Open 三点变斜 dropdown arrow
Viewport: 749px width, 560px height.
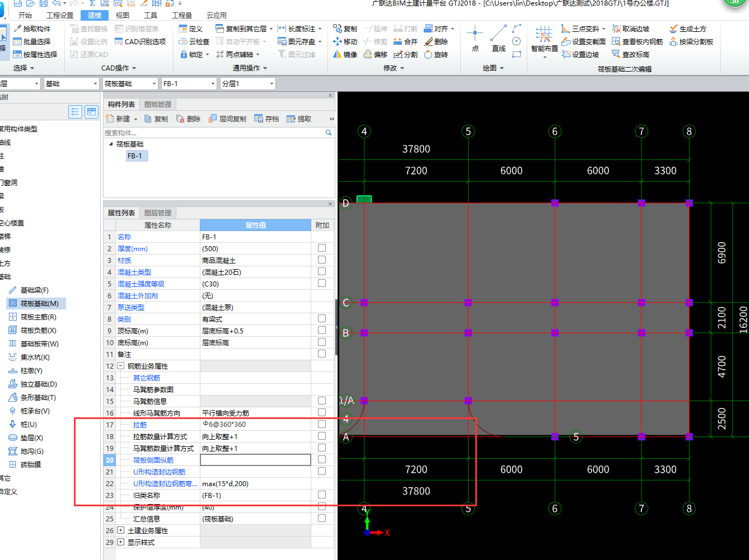[604, 29]
